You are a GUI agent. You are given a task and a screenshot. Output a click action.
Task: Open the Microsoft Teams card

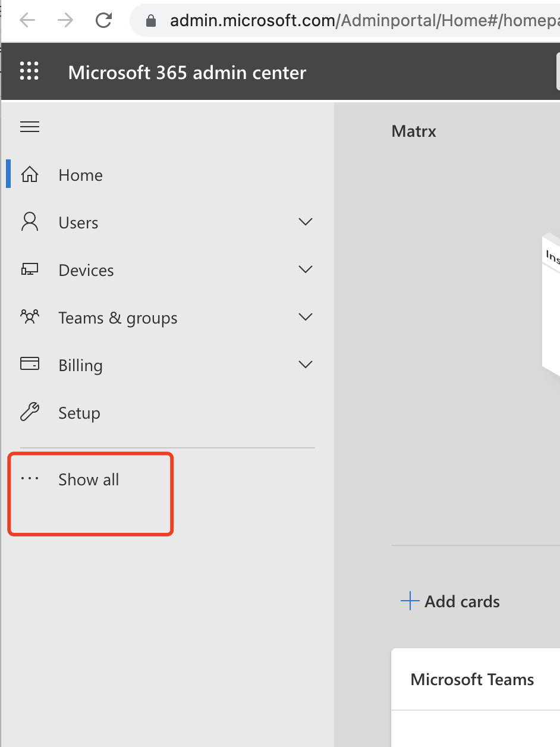(473, 679)
